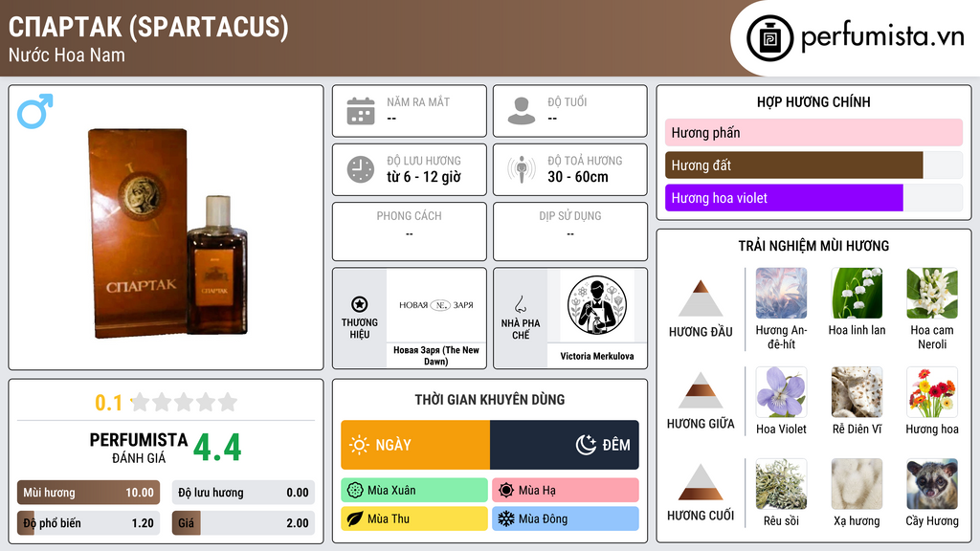Click the Hương hoa violet accord bar
The image size is (980, 551).
813,198
